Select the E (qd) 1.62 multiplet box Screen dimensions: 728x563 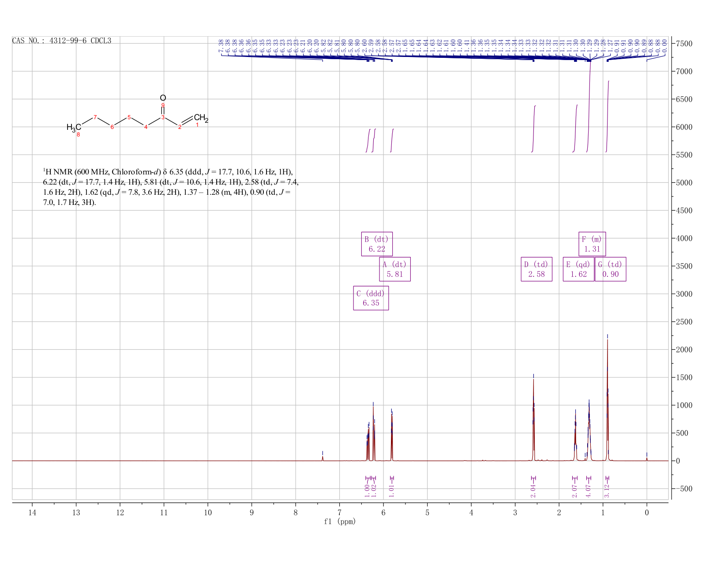pyautogui.click(x=578, y=269)
